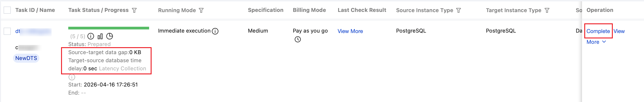
Task: Check the select-all checkbox in table header
Action: [7, 10]
